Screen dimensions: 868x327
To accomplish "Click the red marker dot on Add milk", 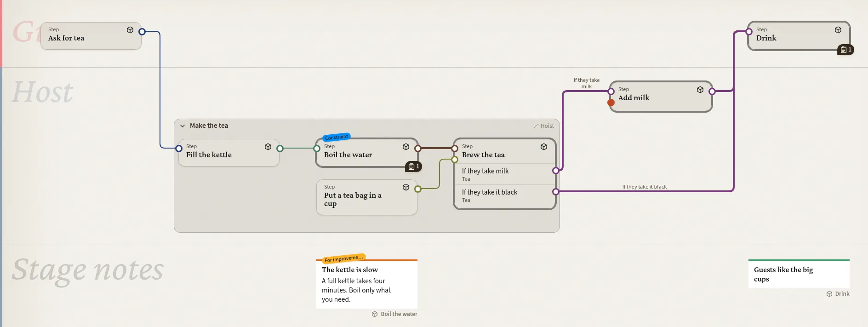I will (x=611, y=103).
